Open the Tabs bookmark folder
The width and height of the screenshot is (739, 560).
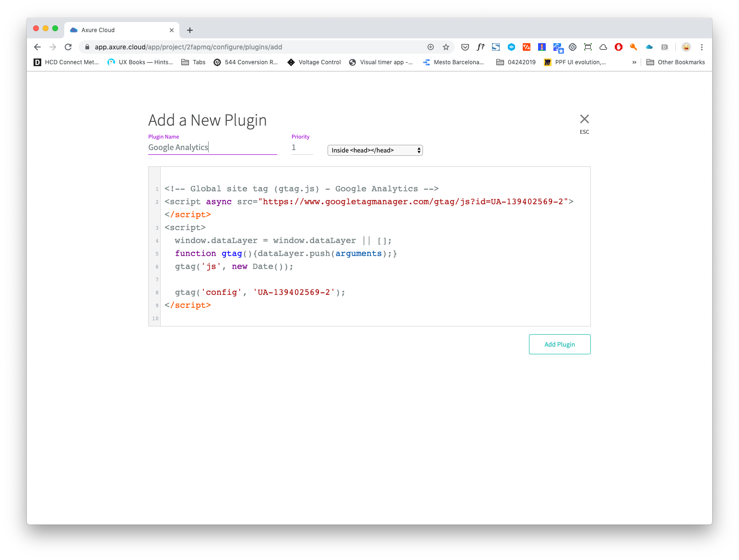(193, 62)
